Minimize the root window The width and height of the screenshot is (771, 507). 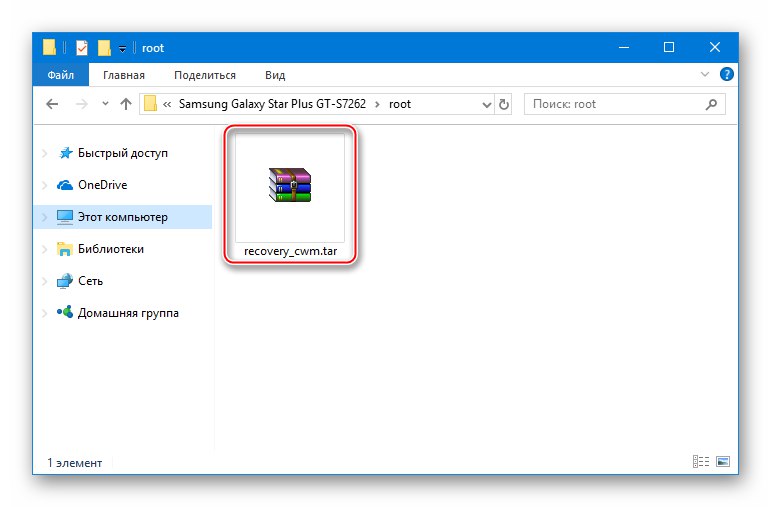tap(624, 47)
